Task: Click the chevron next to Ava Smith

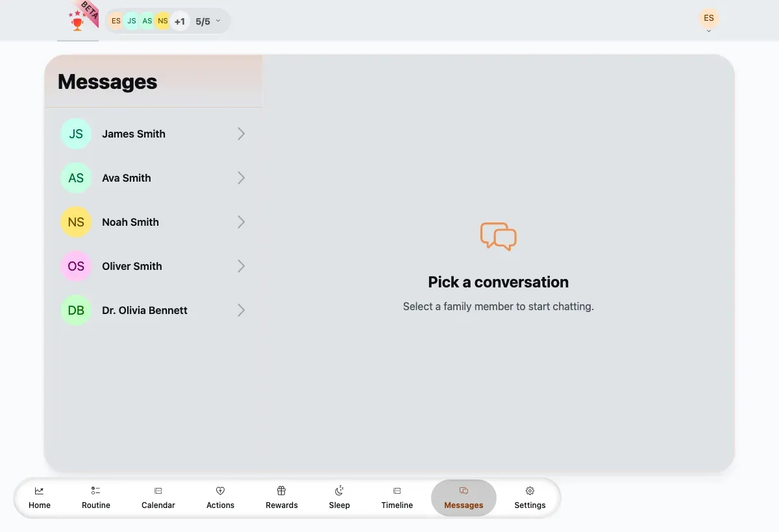Action: (241, 178)
